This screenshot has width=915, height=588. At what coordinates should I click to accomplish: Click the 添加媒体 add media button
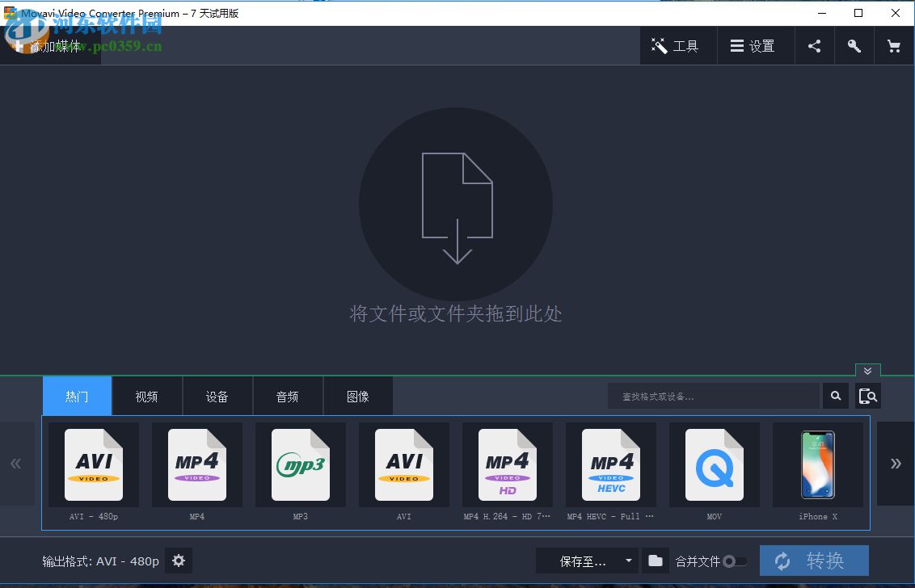(50, 46)
